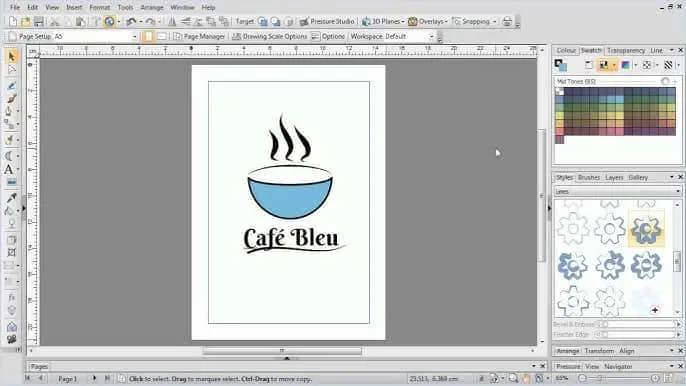Viewport: 686px width, 386px height.
Task: Select the Fill bucket tool
Action: (x=9, y=211)
